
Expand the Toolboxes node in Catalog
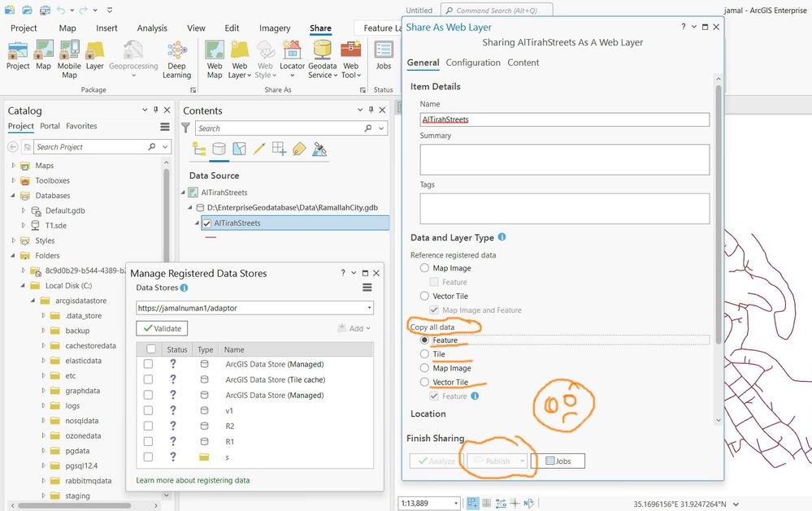[x=14, y=180]
